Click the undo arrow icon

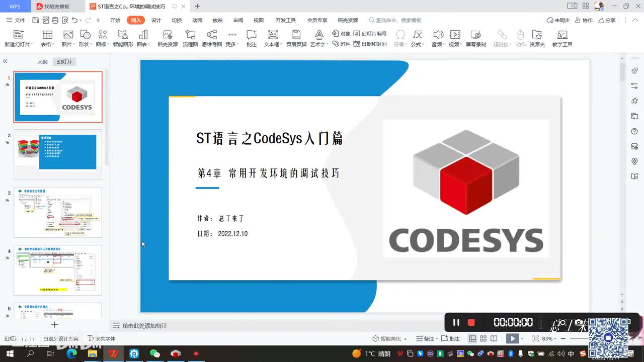pyautogui.click(x=74, y=20)
